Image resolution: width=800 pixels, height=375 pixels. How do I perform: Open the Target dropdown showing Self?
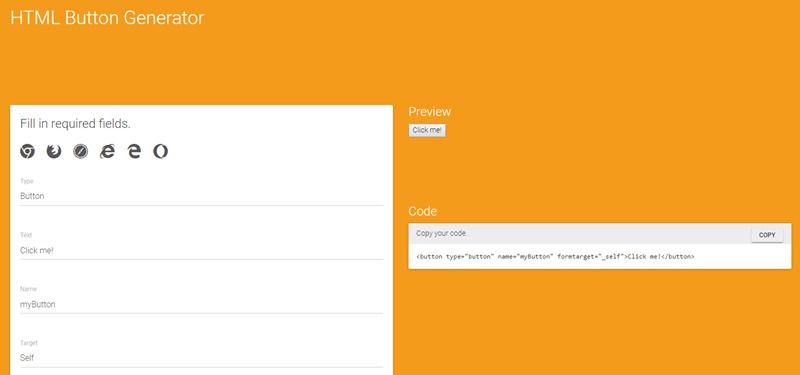pyautogui.click(x=201, y=358)
